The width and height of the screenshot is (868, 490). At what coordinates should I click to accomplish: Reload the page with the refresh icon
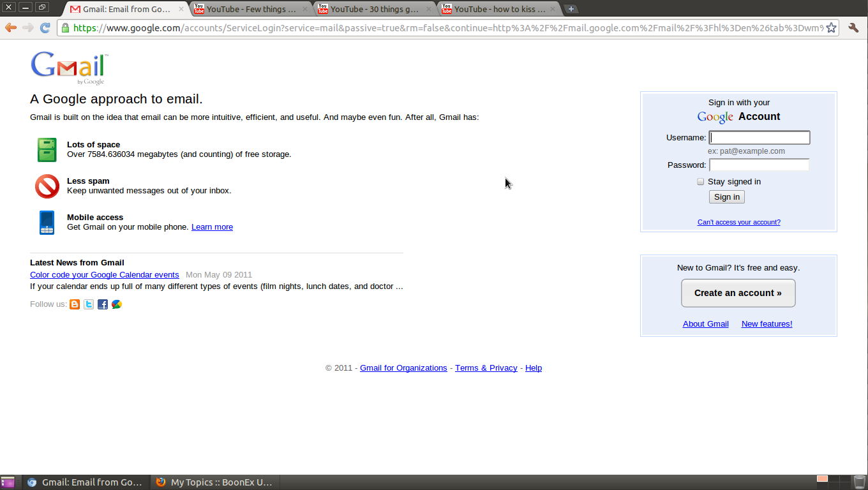[x=45, y=27]
